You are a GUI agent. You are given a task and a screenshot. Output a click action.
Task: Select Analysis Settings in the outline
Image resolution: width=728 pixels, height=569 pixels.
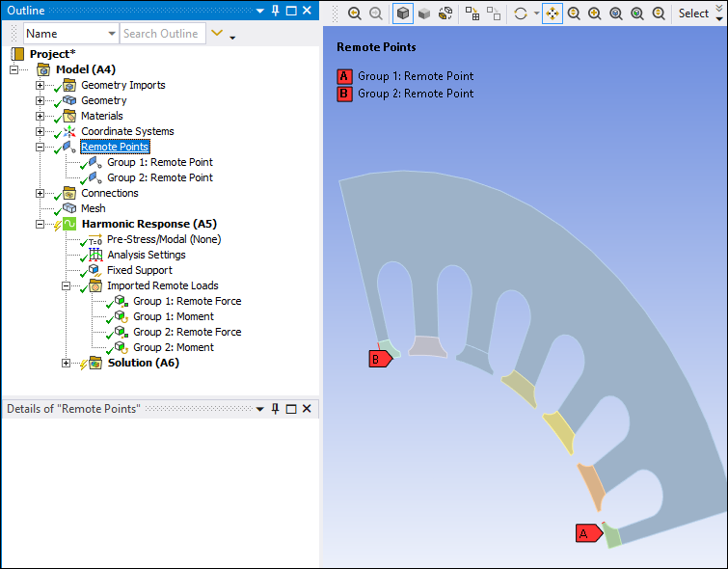click(x=146, y=255)
